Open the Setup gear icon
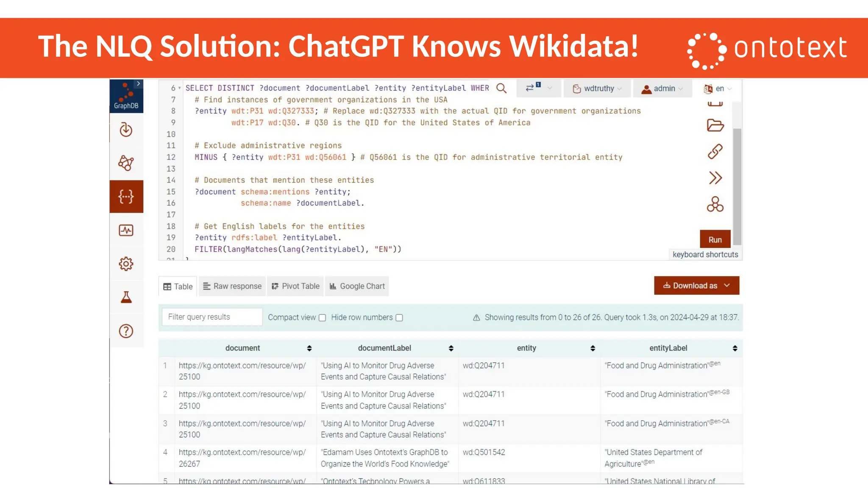 (126, 264)
